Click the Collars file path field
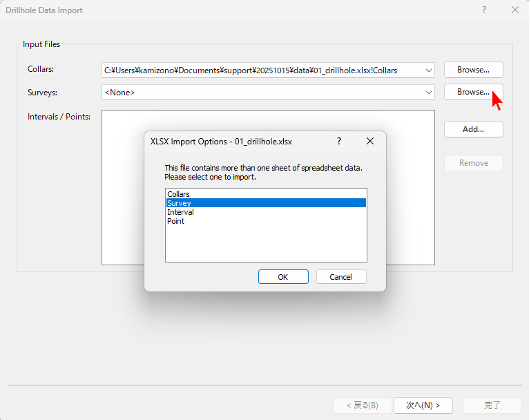The width and height of the screenshot is (529, 420). [261, 70]
